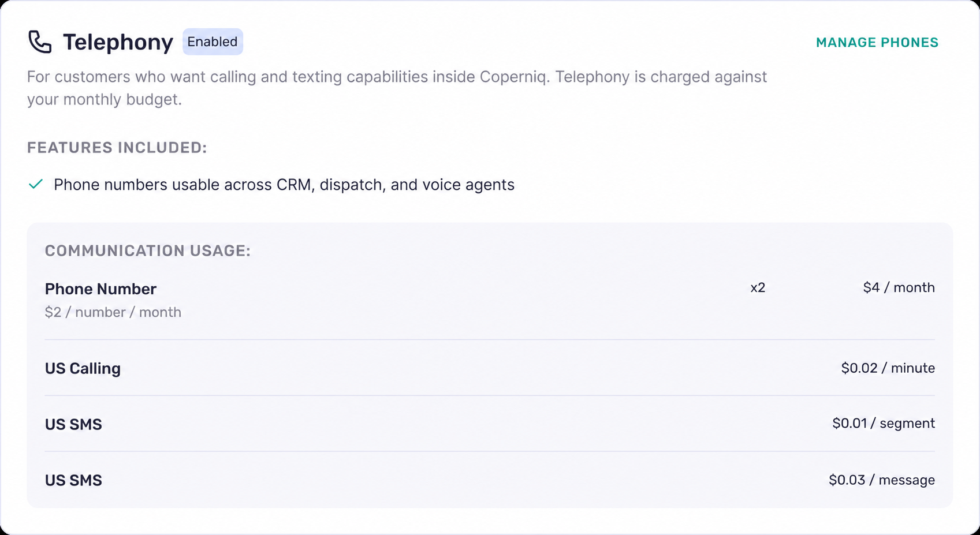Click the Phone Number usage row title
The image size is (980, 535).
tap(100, 289)
